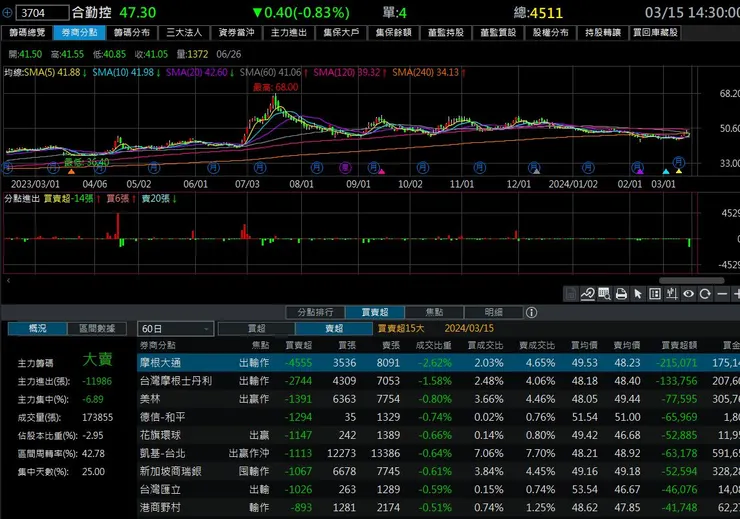
Task: Toggle the 概況 panel button
Action: (x=37, y=328)
